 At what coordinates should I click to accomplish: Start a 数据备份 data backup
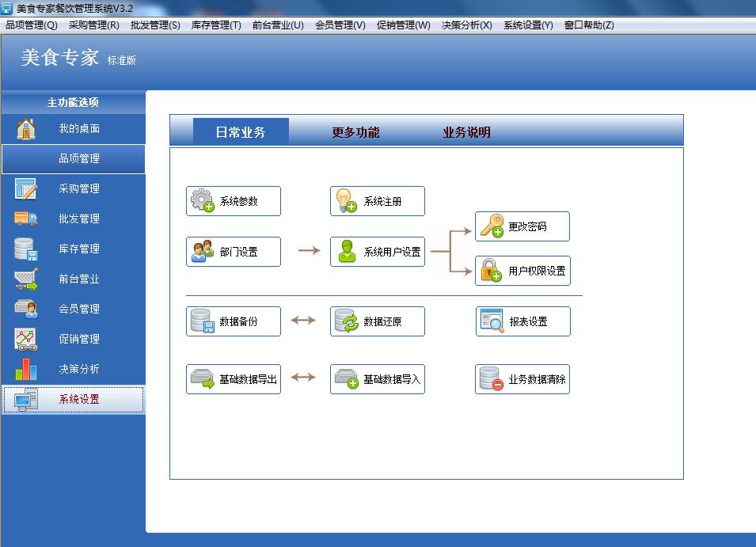click(x=233, y=321)
